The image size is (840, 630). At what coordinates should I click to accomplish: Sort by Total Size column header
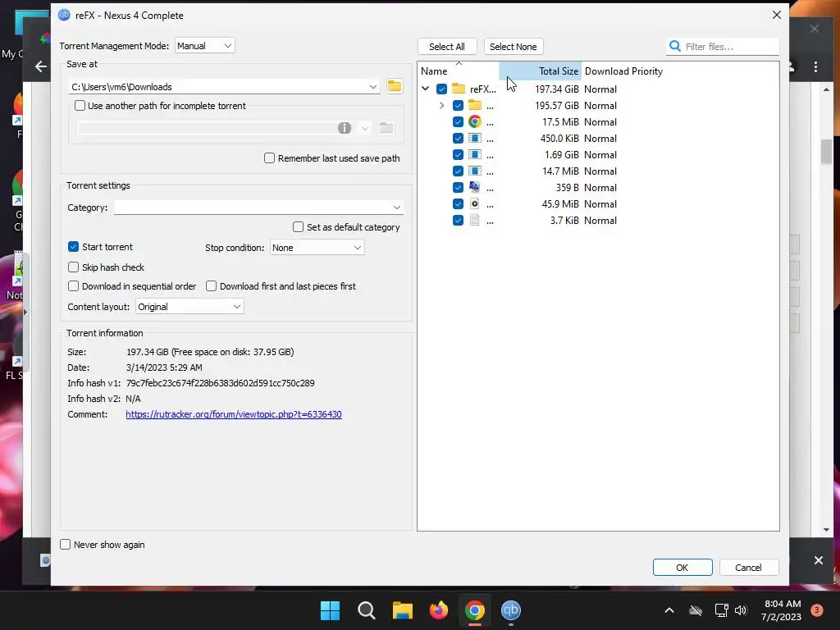pos(540,71)
